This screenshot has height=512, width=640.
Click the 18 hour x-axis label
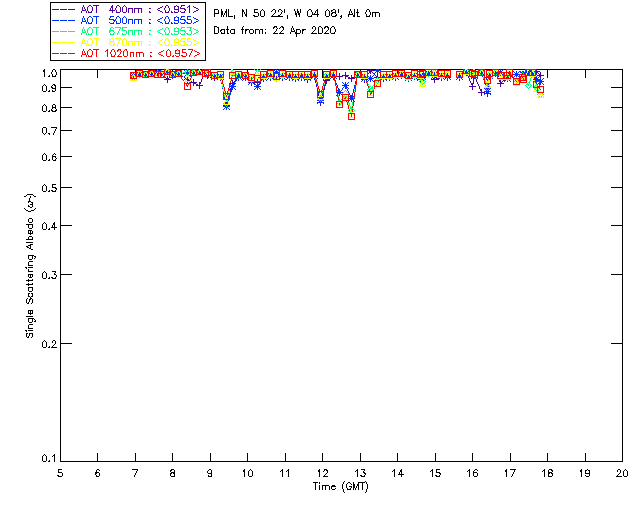point(547,473)
